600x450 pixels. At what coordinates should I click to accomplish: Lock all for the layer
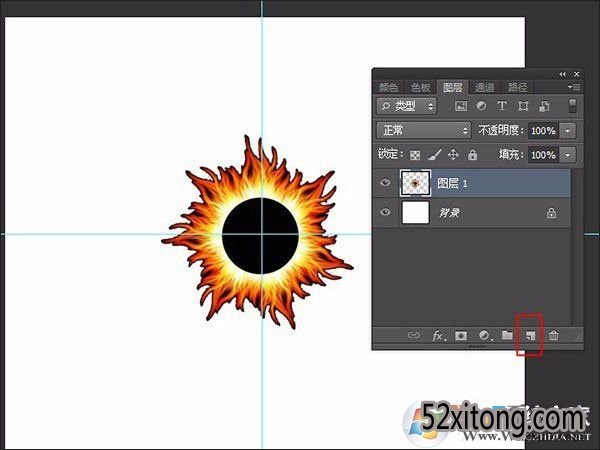[x=473, y=155]
